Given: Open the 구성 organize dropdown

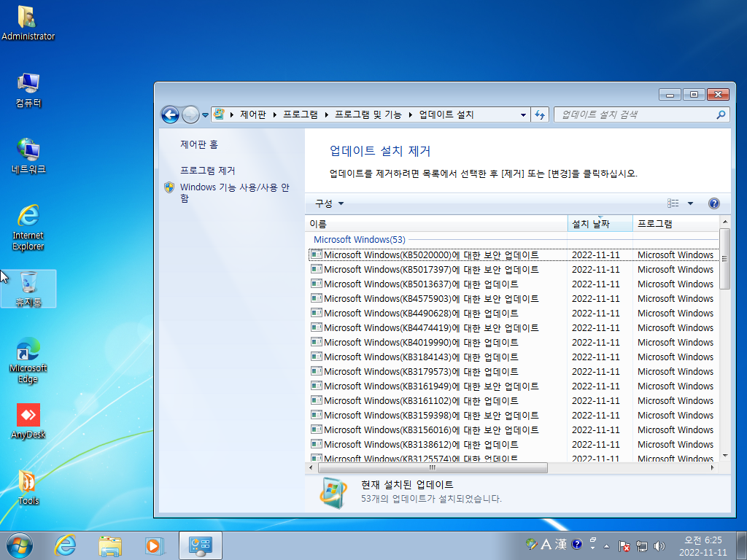Looking at the screenshot, I should (x=329, y=203).
